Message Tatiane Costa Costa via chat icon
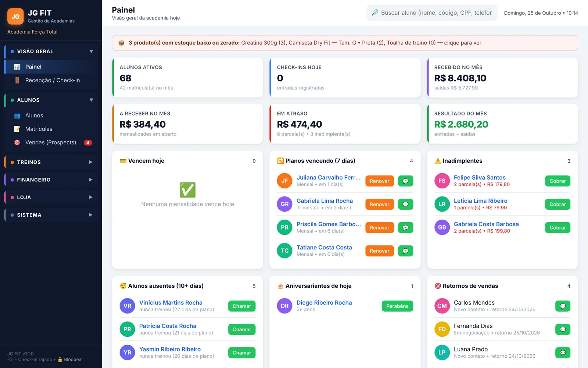This screenshot has width=588, height=368. click(405, 251)
